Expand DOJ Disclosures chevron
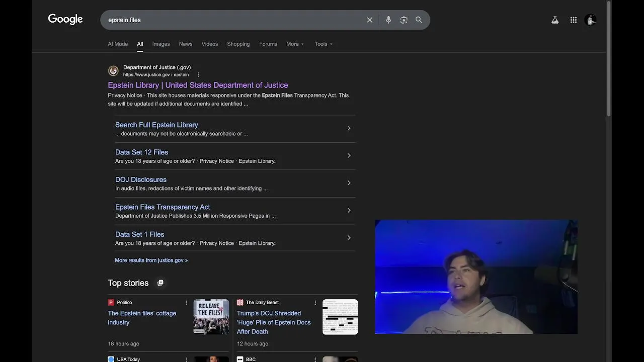 point(349,183)
